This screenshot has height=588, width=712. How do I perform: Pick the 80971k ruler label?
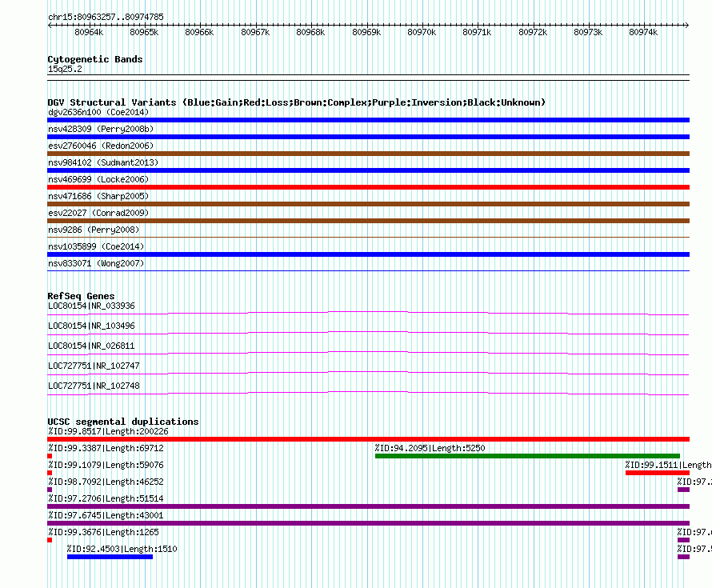pos(477,32)
